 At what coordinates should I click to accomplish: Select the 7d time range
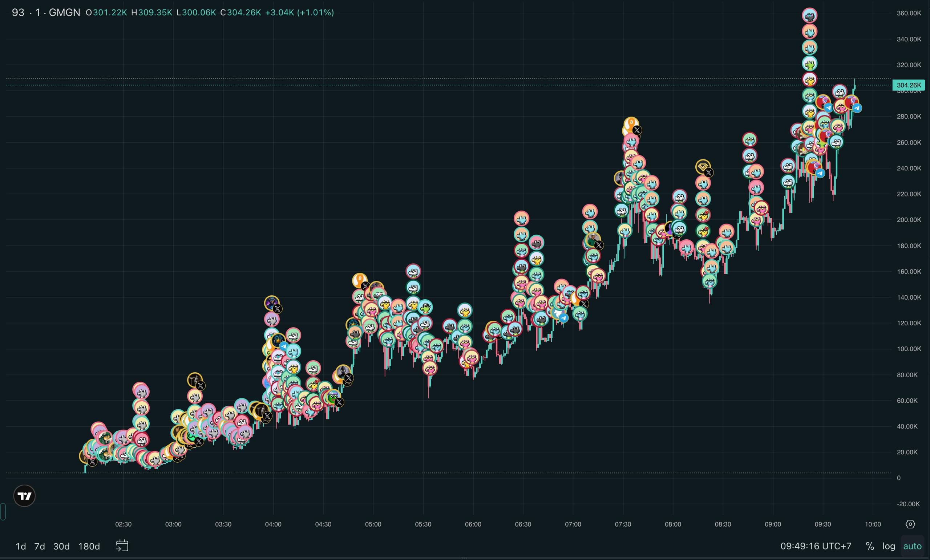tap(40, 546)
